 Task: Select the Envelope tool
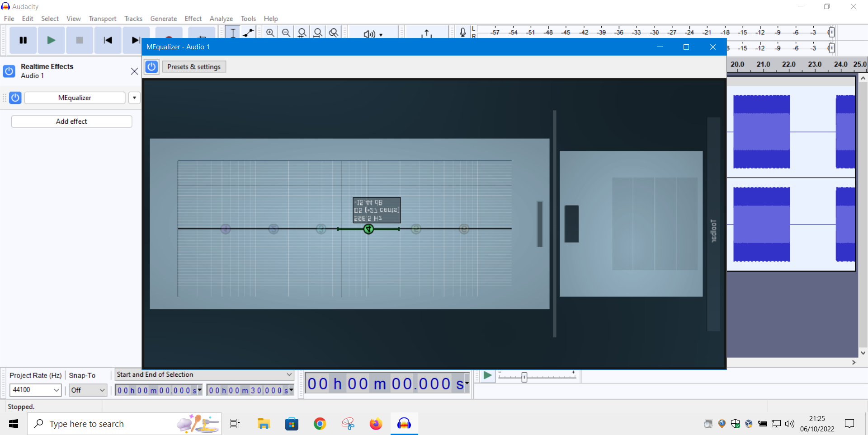248,33
